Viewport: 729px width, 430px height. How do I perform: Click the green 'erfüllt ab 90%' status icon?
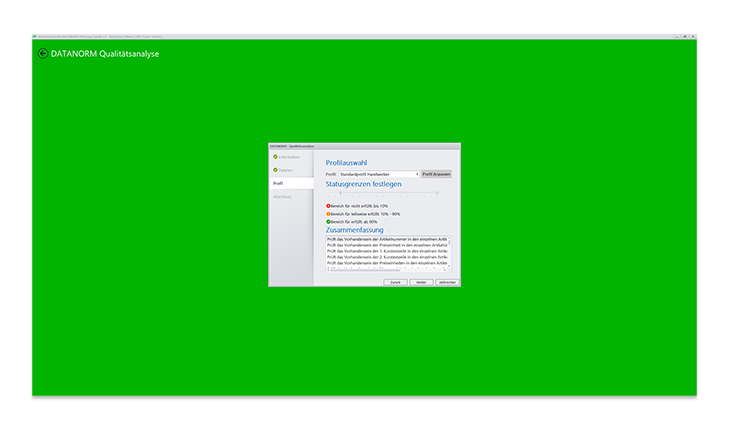[x=328, y=222]
